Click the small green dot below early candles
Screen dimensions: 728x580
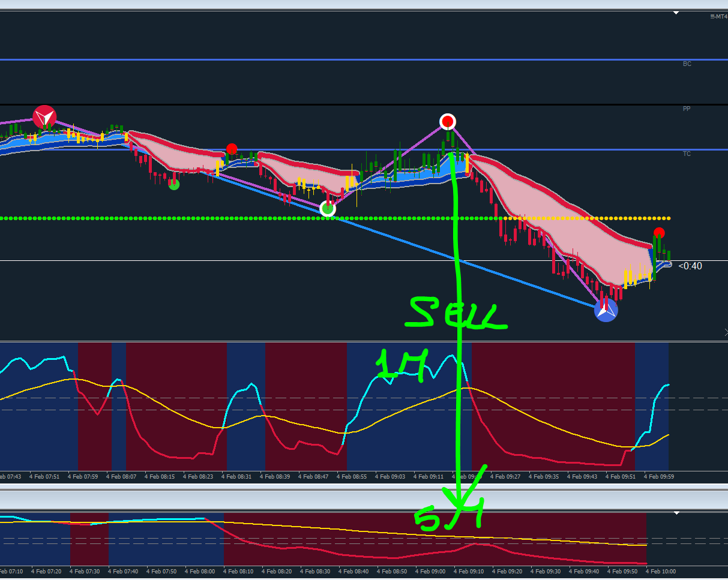click(174, 185)
